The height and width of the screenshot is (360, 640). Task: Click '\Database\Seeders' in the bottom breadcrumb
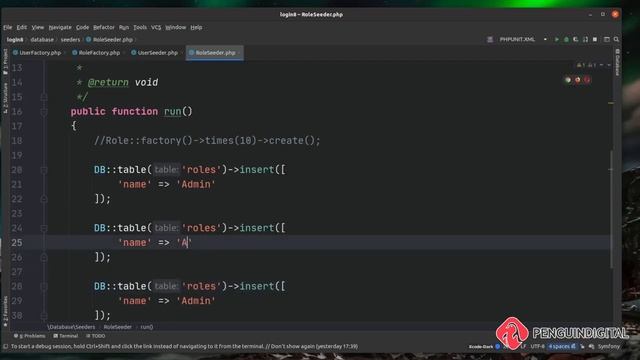click(x=71, y=327)
